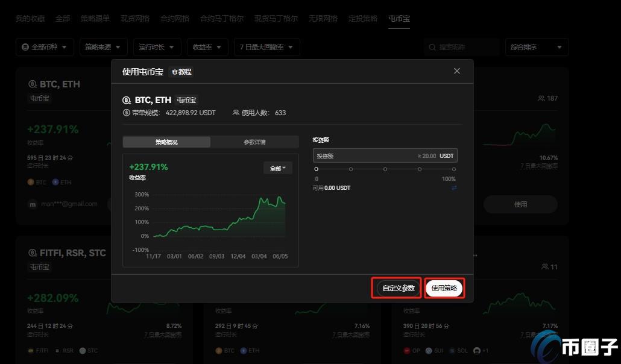
Task: Click the people icon next to 使用人数 633
Action: tap(235, 113)
